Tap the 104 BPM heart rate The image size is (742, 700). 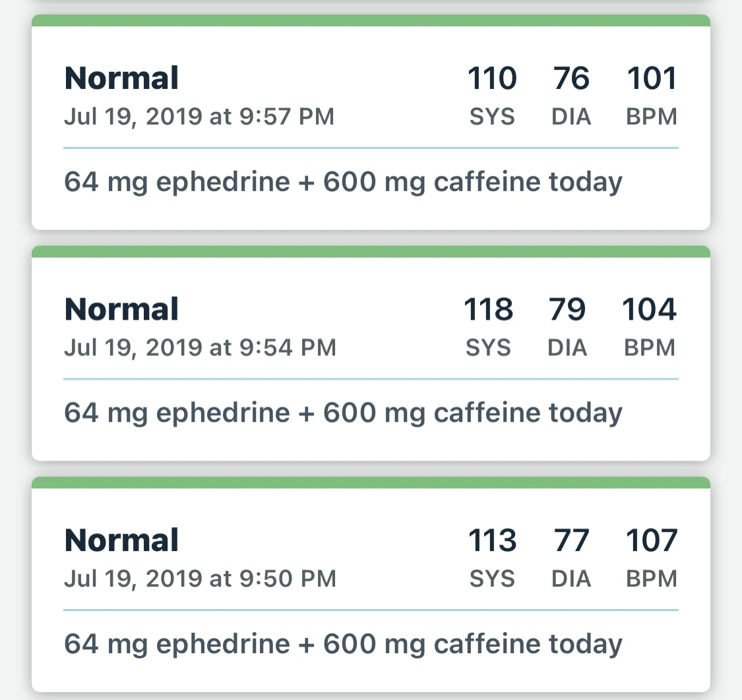pos(650,309)
